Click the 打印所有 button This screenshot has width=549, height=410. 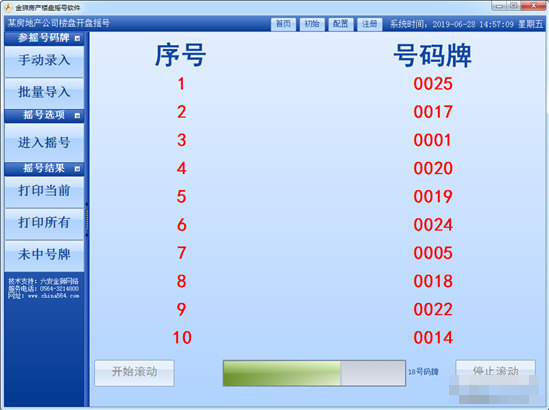click(44, 223)
